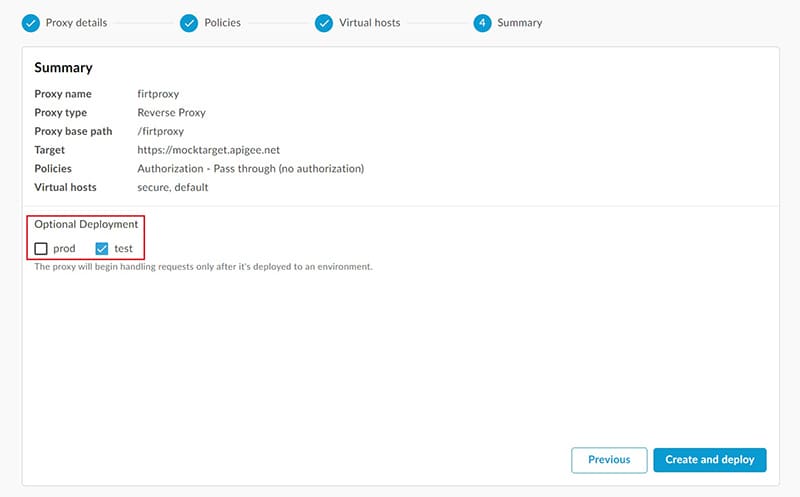The height and width of the screenshot is (497, 800).
Task: Click the Optional Deployment heading
Action: point(86,225)
